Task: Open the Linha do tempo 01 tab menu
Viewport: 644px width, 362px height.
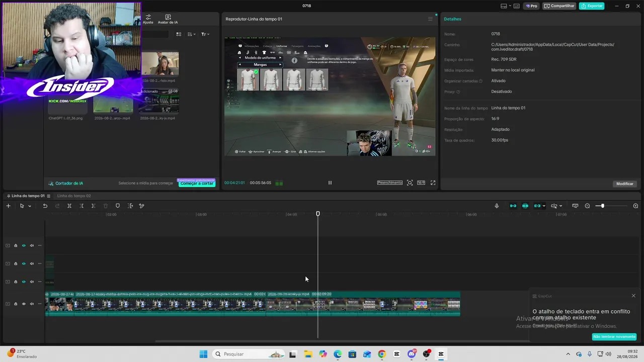Action: click(x=48, y=196)
